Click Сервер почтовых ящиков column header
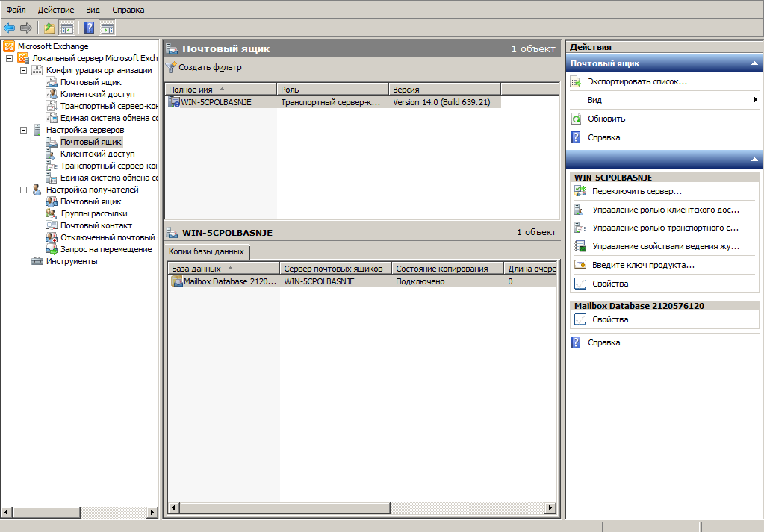Screen dimensions: 764x532 336,269
